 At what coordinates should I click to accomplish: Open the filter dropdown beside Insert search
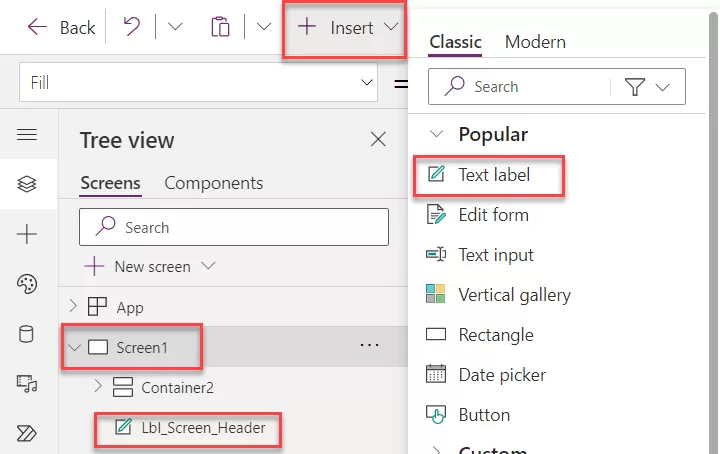[x=649, y=87]
